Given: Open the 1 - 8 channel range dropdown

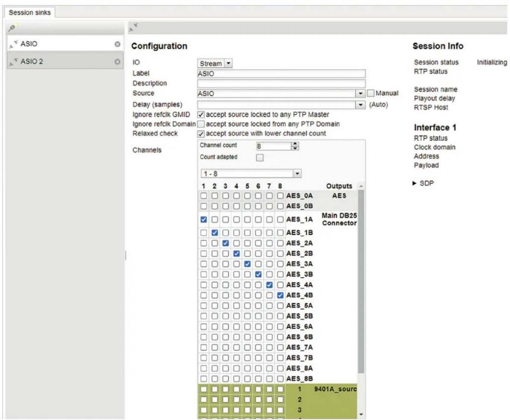Looking at the screenshot, I should 251,173.
